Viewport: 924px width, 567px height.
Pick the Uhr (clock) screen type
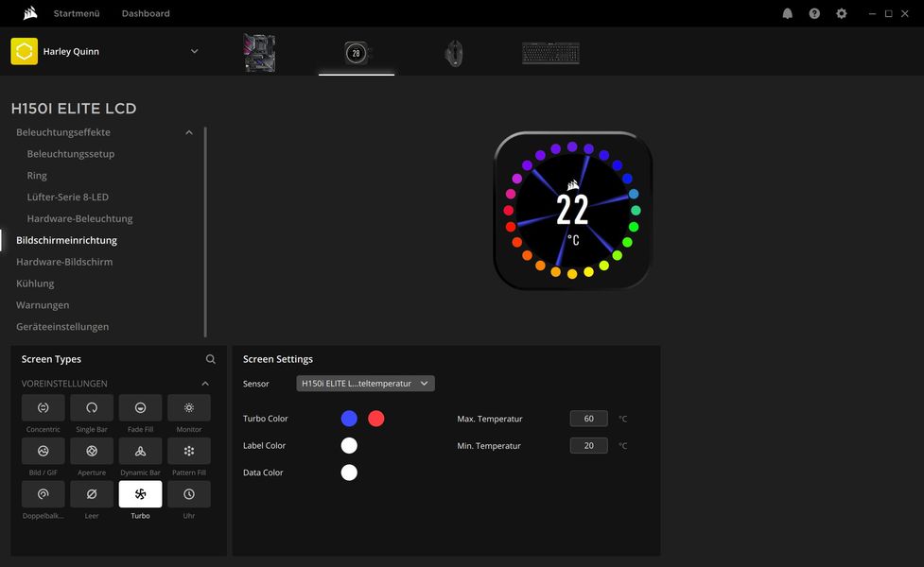pos(189,494)
